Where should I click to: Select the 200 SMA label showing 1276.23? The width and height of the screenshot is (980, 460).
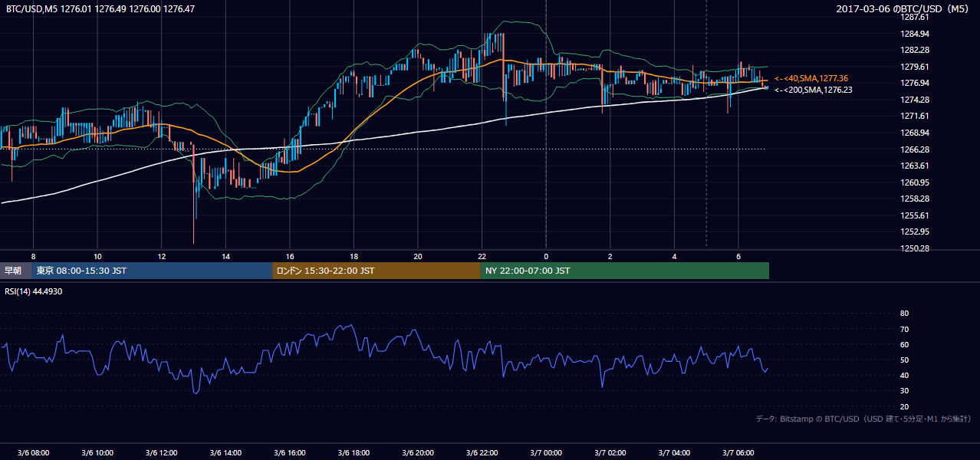(814, 90)
